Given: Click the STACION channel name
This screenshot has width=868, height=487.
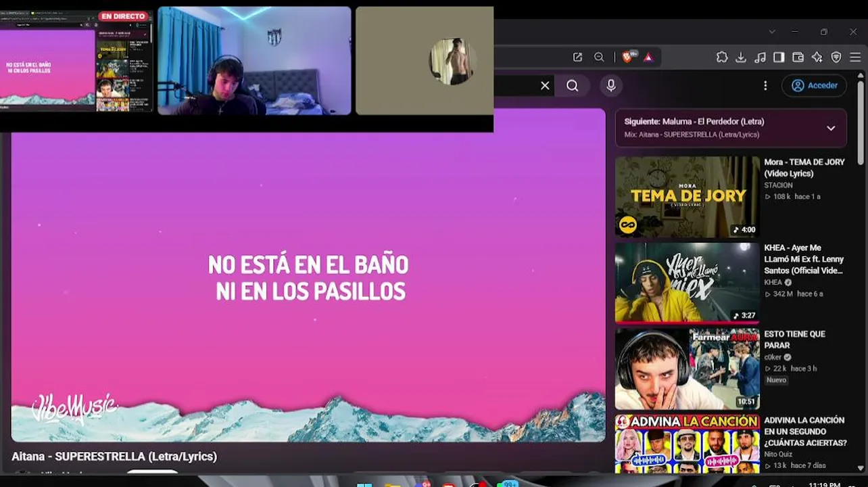Looking at the screenshot, I should tap(778, 185).
